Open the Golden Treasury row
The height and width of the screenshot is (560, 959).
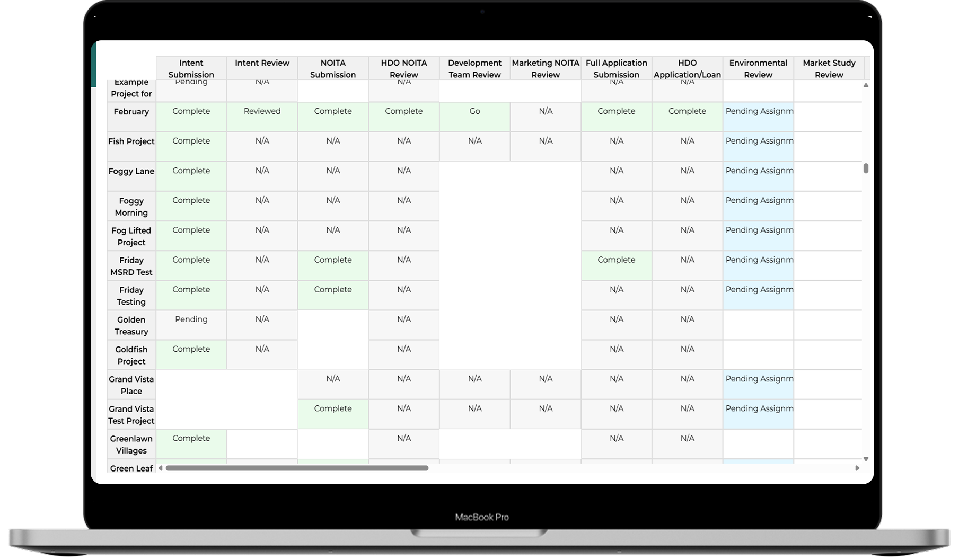click(x=131, y=325)
